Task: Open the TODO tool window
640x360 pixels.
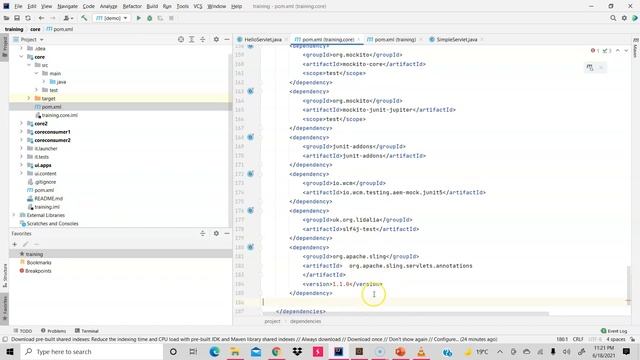Action: (23, 331)
